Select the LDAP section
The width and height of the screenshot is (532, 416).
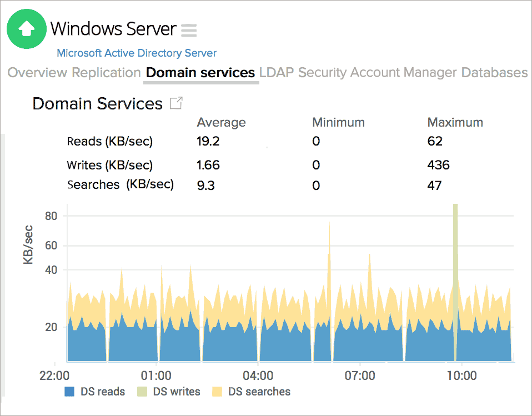(x=279, y=72)
